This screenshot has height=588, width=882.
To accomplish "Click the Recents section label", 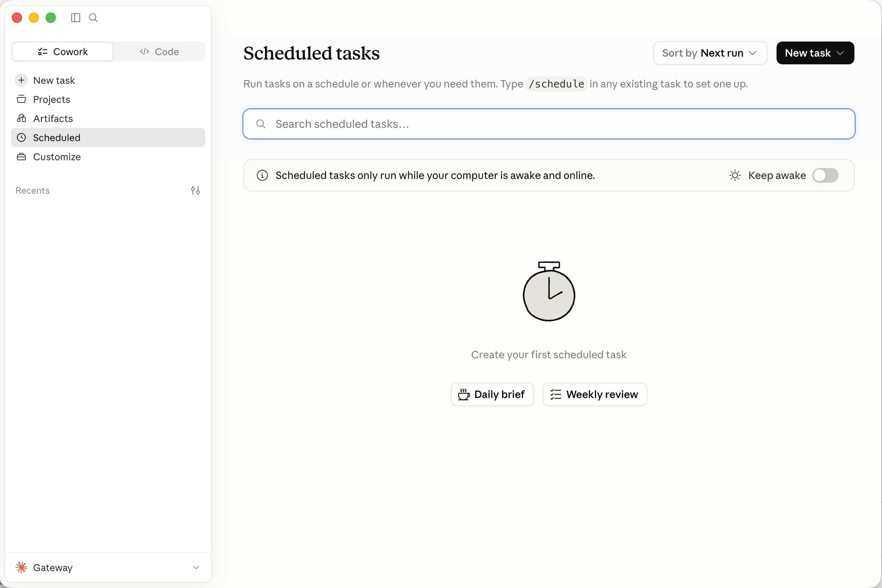I will pos(33,190).
